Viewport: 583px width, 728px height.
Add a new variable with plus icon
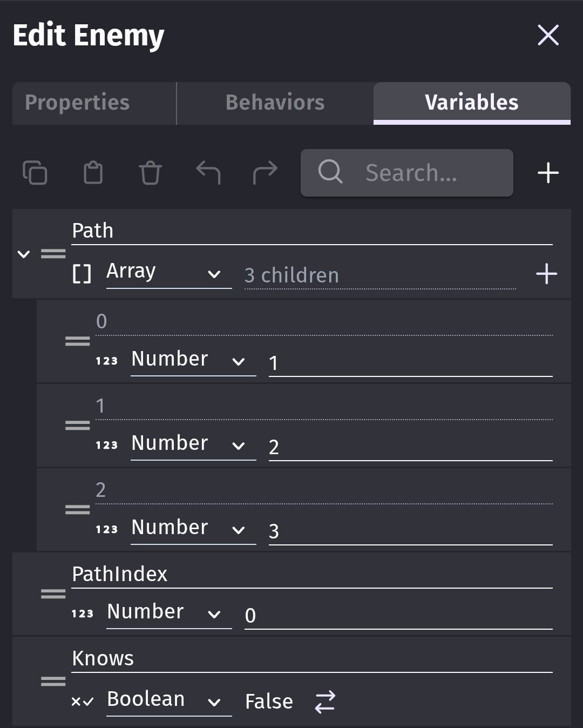click(548, 173)
